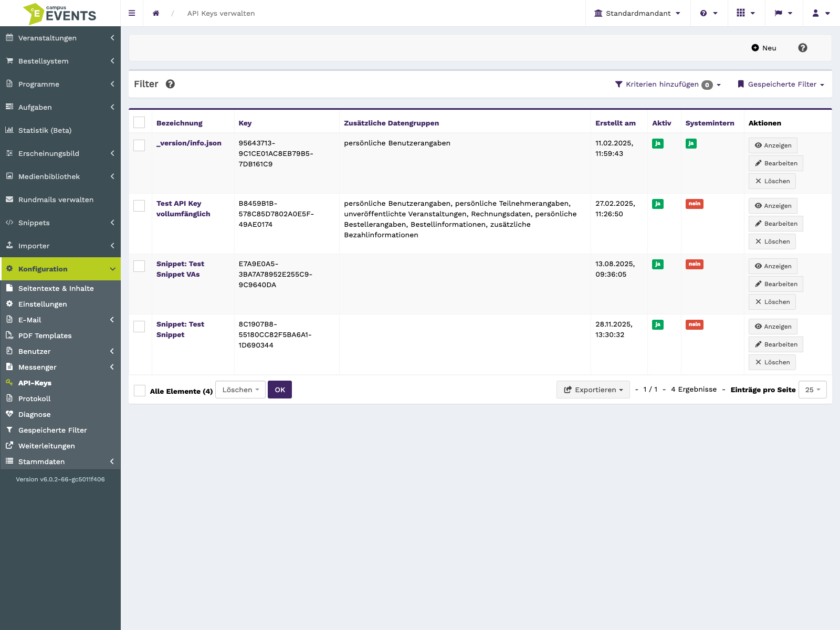Open the Snippet: Test Snippet VAs link
840x630 pixels.
pyautogui.click(x=180, y=269)
